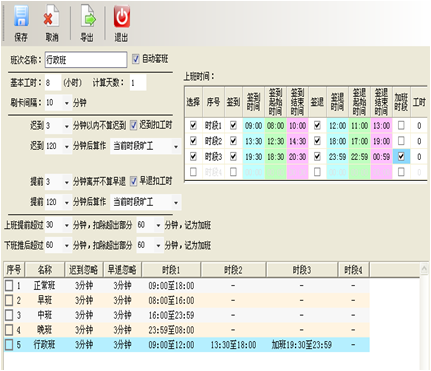Click the 10:00 签到结束时间 cell
The height and width of the screenshot is (371, 431).
(297, 126)
